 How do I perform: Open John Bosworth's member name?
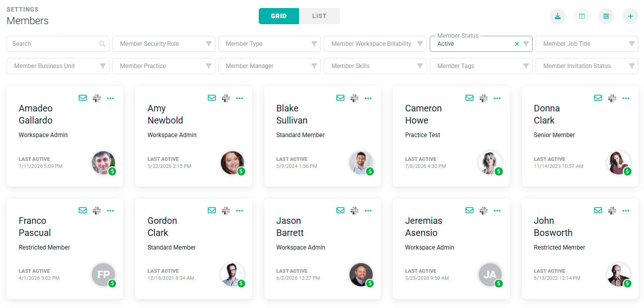pyautogui.click(x=553, y=227)
